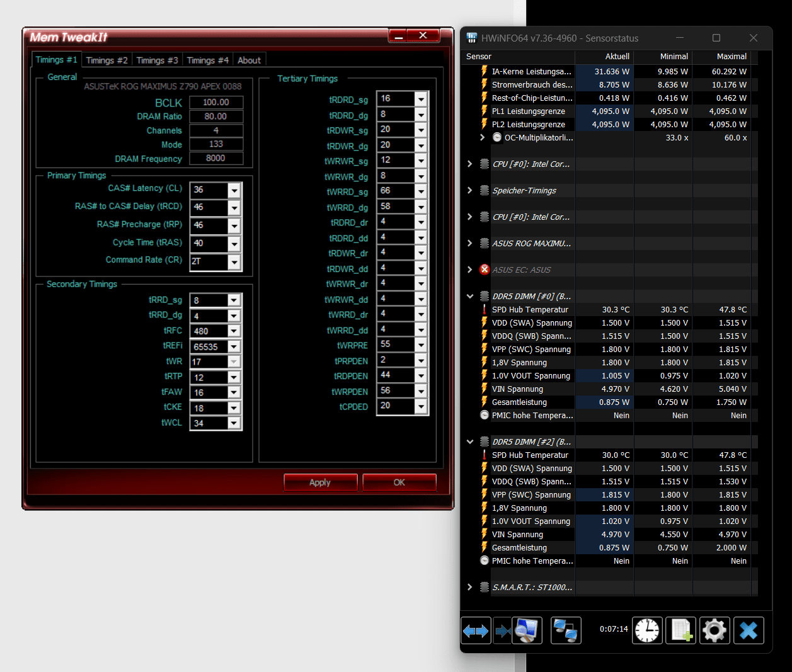Start logging with the sheet-plus icon
Viewport: 792px width, 672px height.
click(x=681, y=630)
